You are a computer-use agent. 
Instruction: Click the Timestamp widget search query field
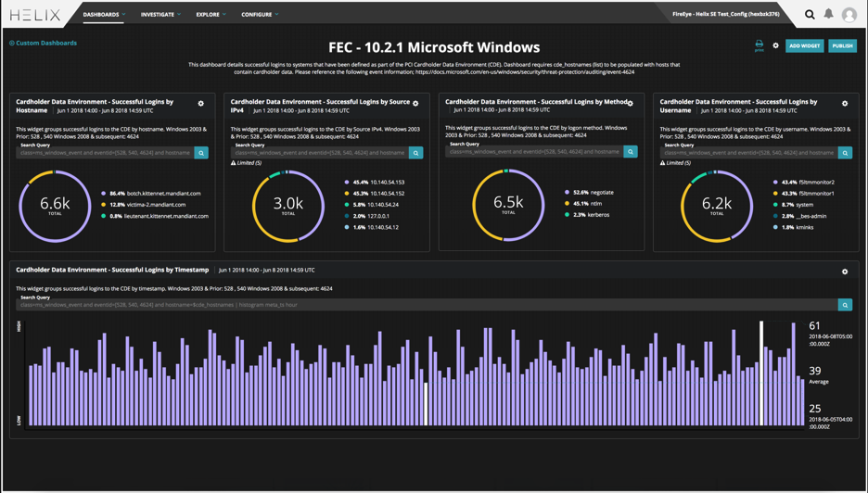427,305
